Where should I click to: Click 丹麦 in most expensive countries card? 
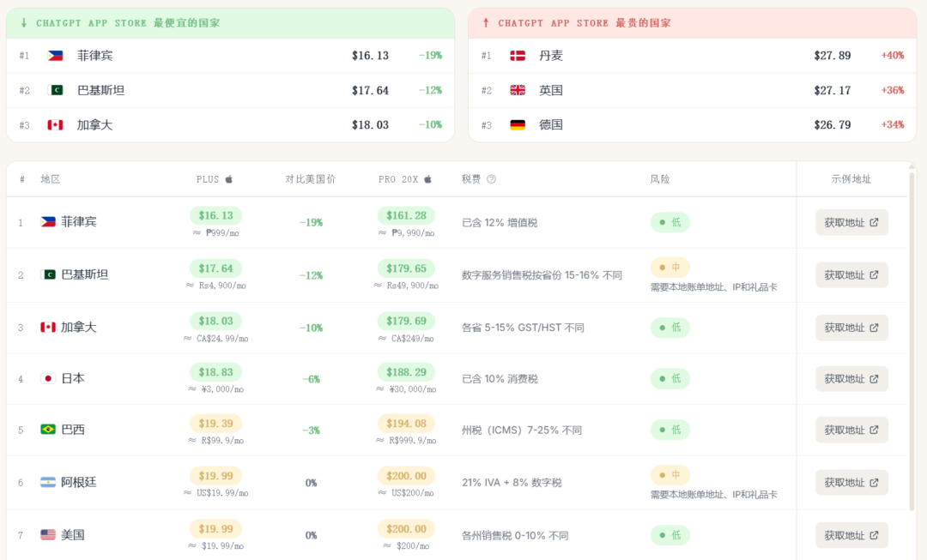tap(551, 56)
